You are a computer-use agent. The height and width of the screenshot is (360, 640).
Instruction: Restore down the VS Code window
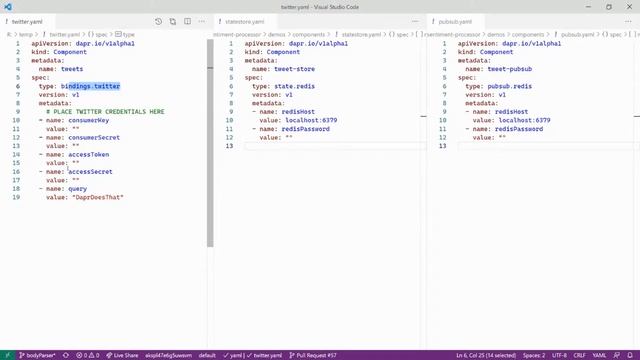(609, 7)
